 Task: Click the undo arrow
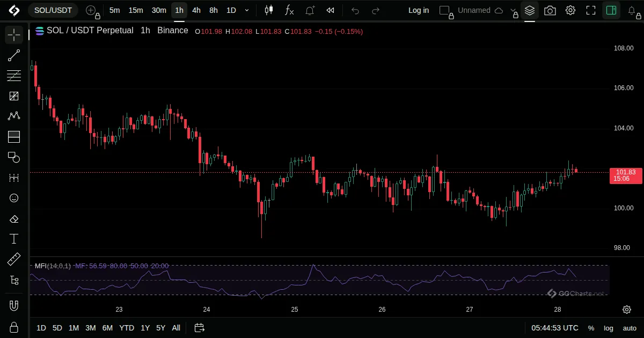[x=355, y=10]
